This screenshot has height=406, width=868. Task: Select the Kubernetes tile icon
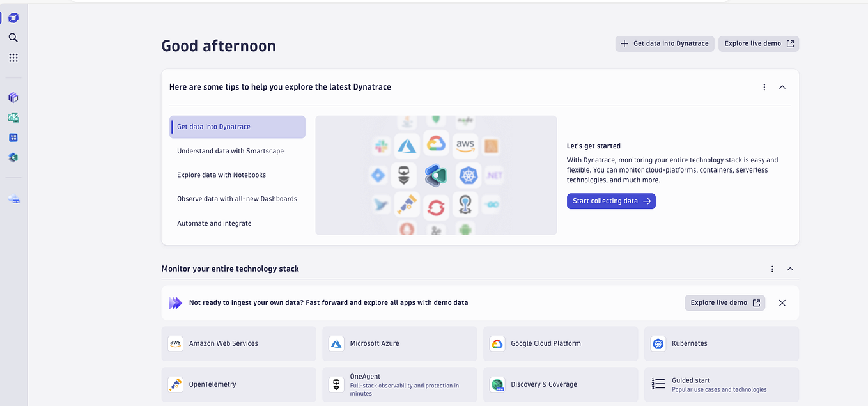(658, 343)
